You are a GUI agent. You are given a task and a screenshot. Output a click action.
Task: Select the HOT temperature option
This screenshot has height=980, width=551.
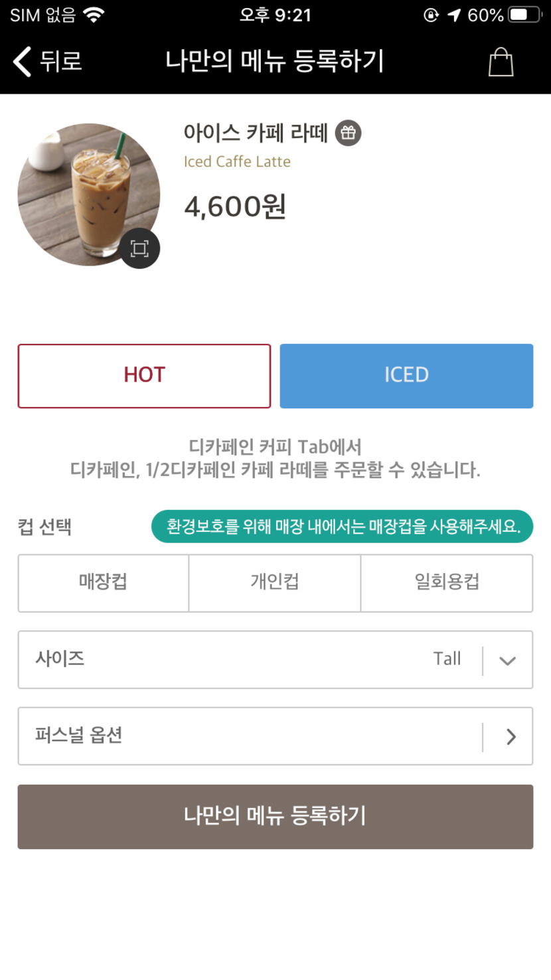pyautogui.click(x=144, y=376)
